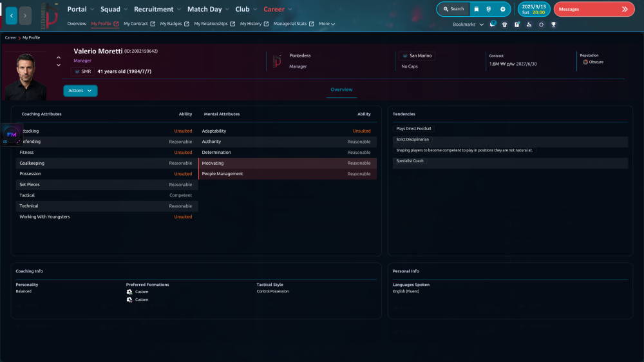644x362 pixels.
Task: Click the Career breadcrumb link
Action: pos(11,37)
